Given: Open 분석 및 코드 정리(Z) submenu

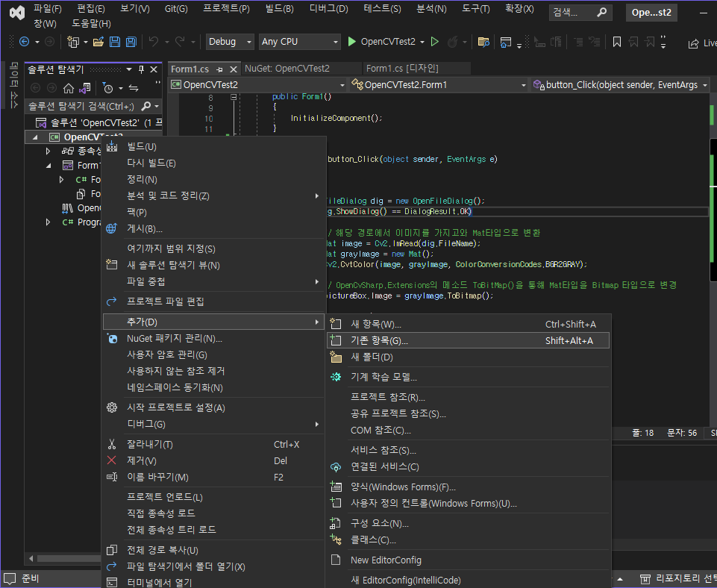Looking at the screenshot, I should pos(213,196).
